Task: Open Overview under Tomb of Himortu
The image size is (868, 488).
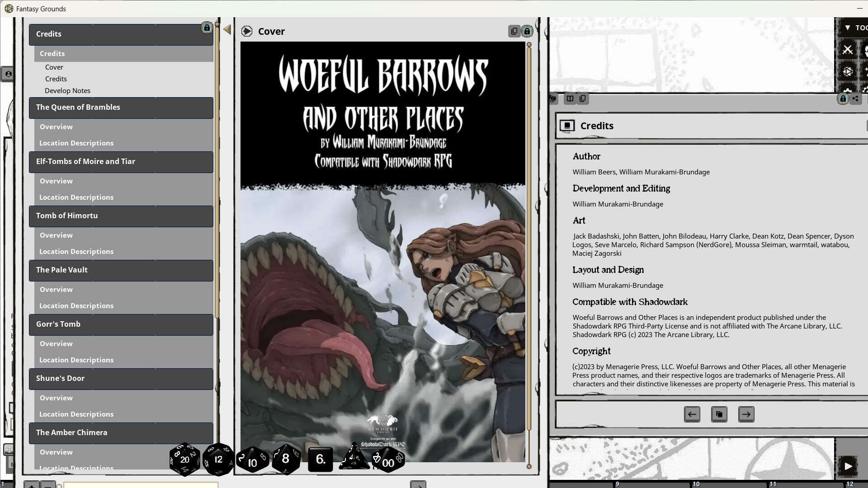Action: pyautogui.click(x=56, y=235)
